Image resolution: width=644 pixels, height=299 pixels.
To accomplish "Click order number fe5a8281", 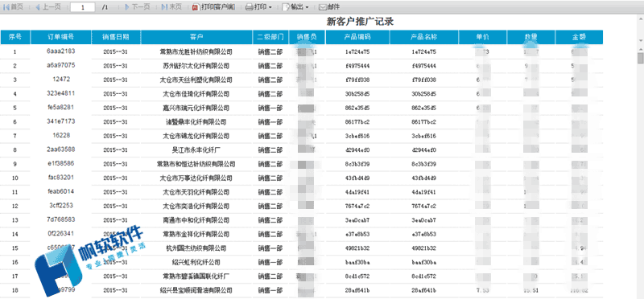I will point(61,108).
